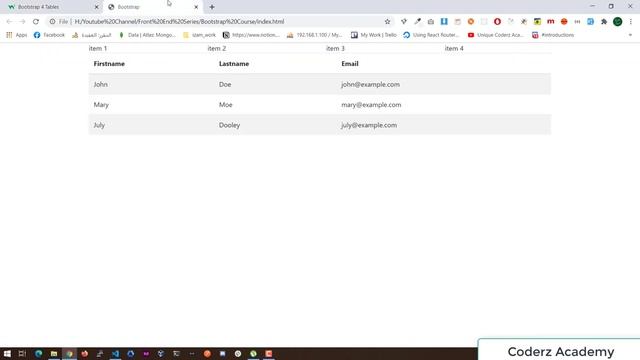Open Task View on the taskbar
The image size is (640, 360).
pyautogui.click(x=22, y=353)
